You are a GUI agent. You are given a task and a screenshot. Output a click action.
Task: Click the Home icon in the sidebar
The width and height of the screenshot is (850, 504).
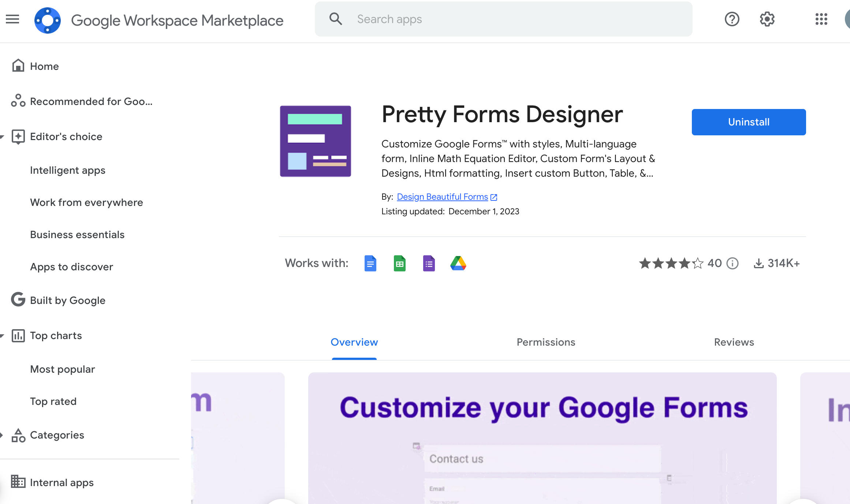click(18, 66)
